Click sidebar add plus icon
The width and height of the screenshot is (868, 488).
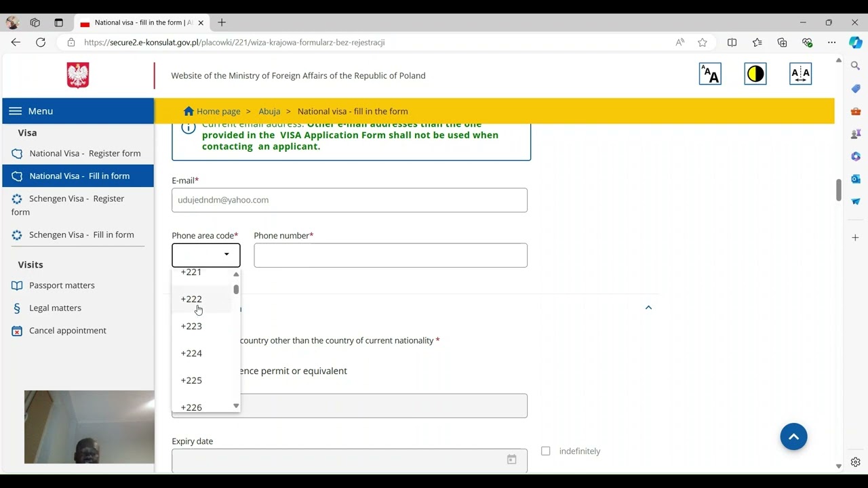click(856, 238)
